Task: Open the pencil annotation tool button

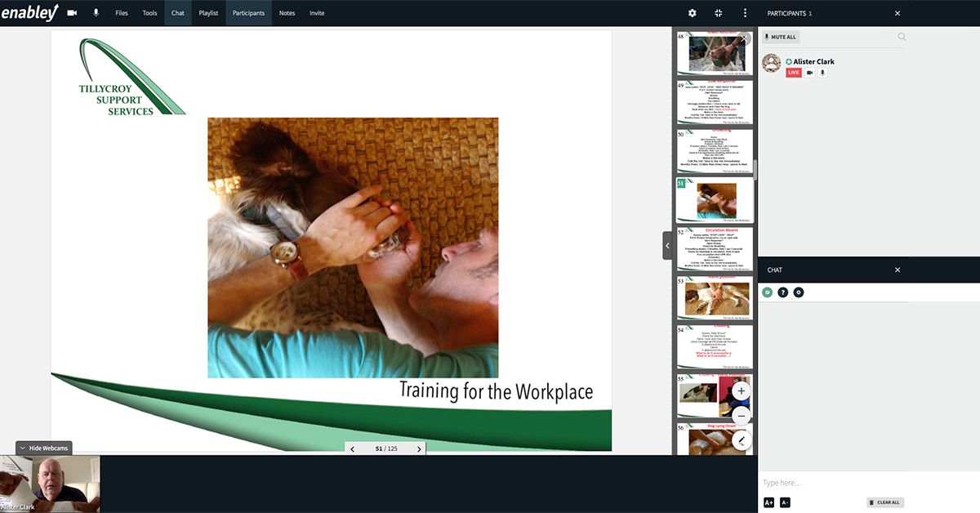Action: coord(742,441)
